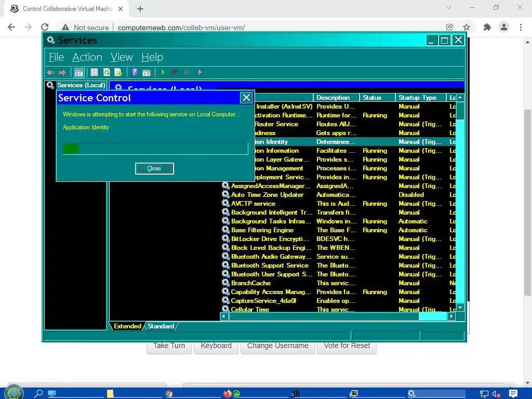The width and height of the screenshot is (532, 399).
Task: Click the Back arrow in Services toolbar
Action: (x=50, y=72)
